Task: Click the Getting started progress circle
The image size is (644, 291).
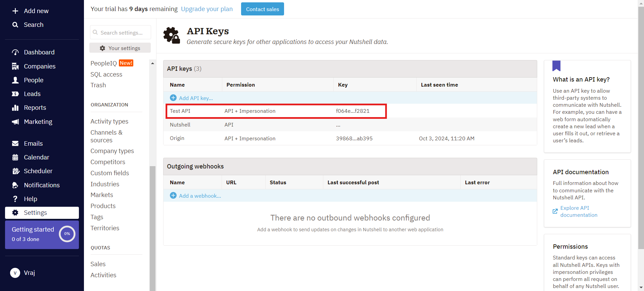Action: tap(67, 234)
